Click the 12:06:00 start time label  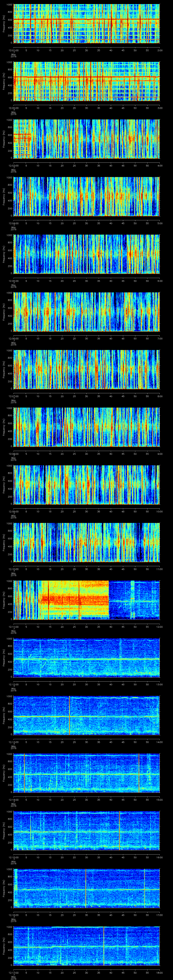tap(14, 339)
